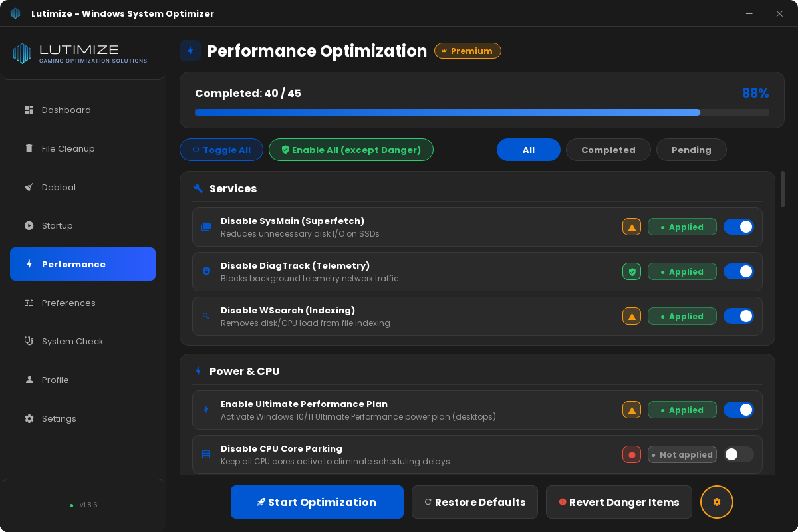Click the Startup play-circle icon
The width and height of the screenshot is (798, 532).
coord(29,225)
